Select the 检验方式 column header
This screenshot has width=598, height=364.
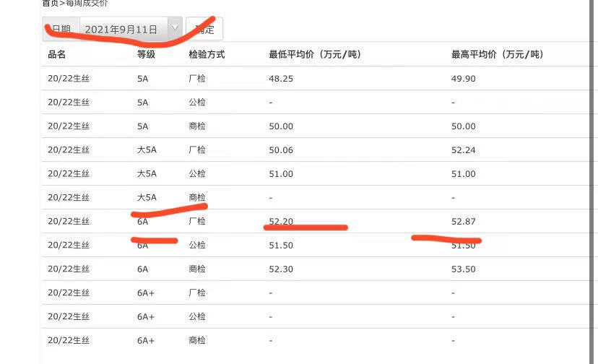pyautogui.click(x=207, y=55)
